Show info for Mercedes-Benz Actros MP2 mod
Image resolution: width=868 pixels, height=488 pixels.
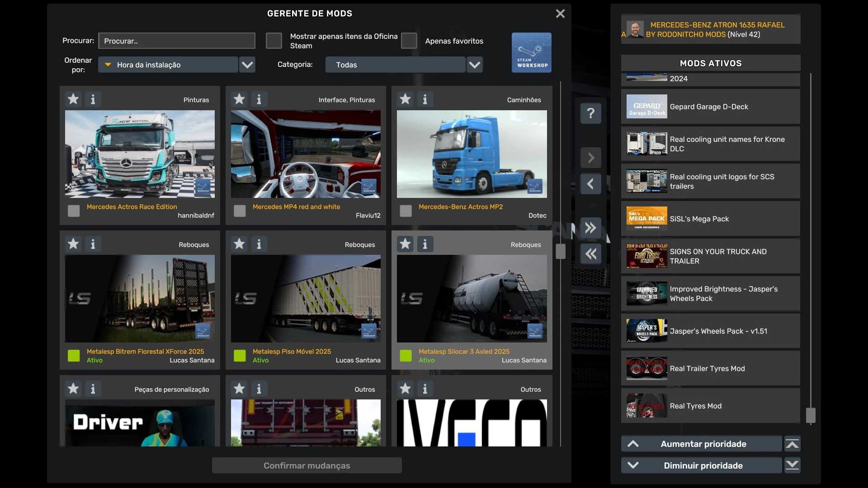[425, 99]
